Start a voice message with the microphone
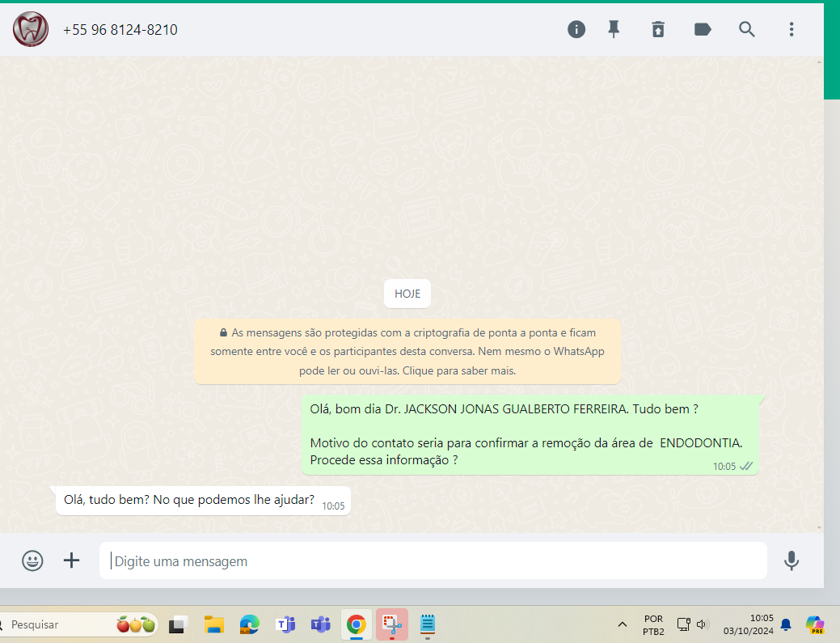840x643 pixels. (791, 561)
